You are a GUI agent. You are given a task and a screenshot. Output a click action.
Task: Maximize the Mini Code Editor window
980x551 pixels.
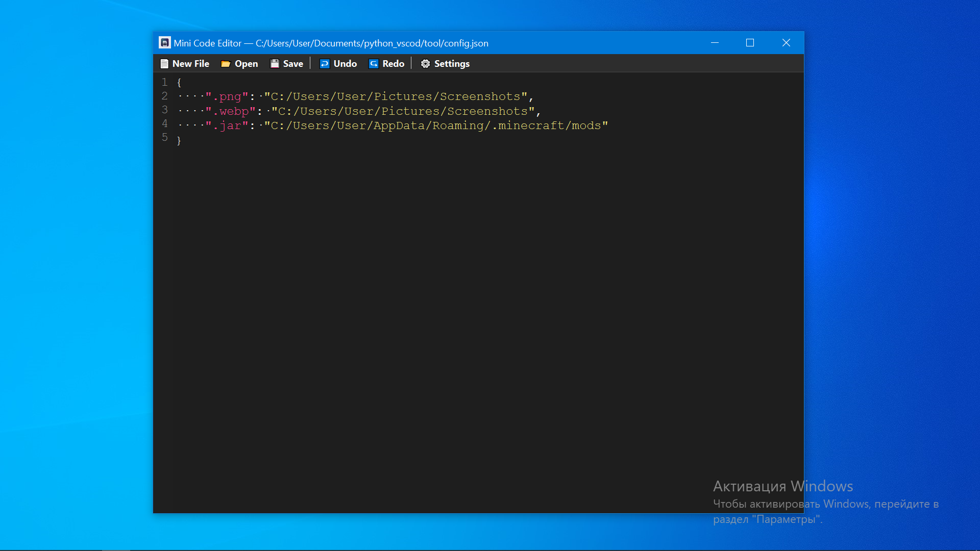pyautogui.click(x=750, y=43)
